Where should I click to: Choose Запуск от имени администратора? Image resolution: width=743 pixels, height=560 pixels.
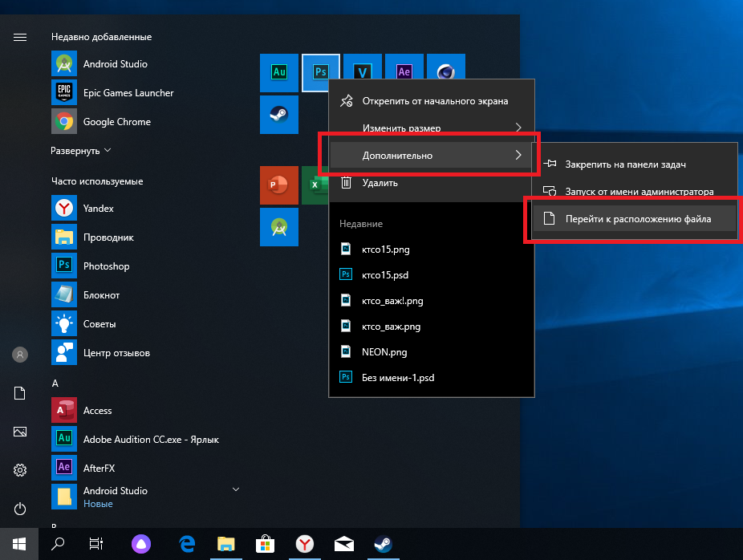[x=635, y=192]
